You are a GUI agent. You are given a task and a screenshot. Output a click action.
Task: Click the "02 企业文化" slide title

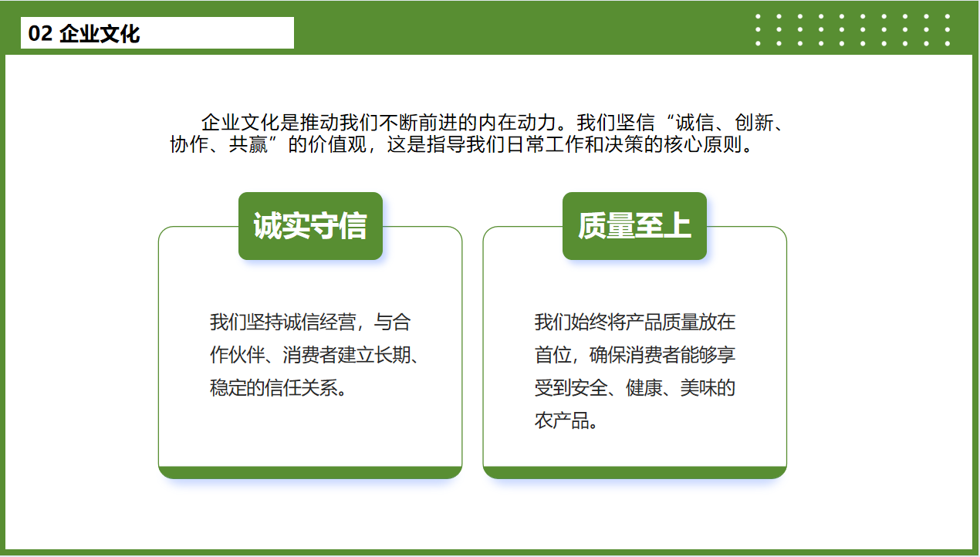84,33
